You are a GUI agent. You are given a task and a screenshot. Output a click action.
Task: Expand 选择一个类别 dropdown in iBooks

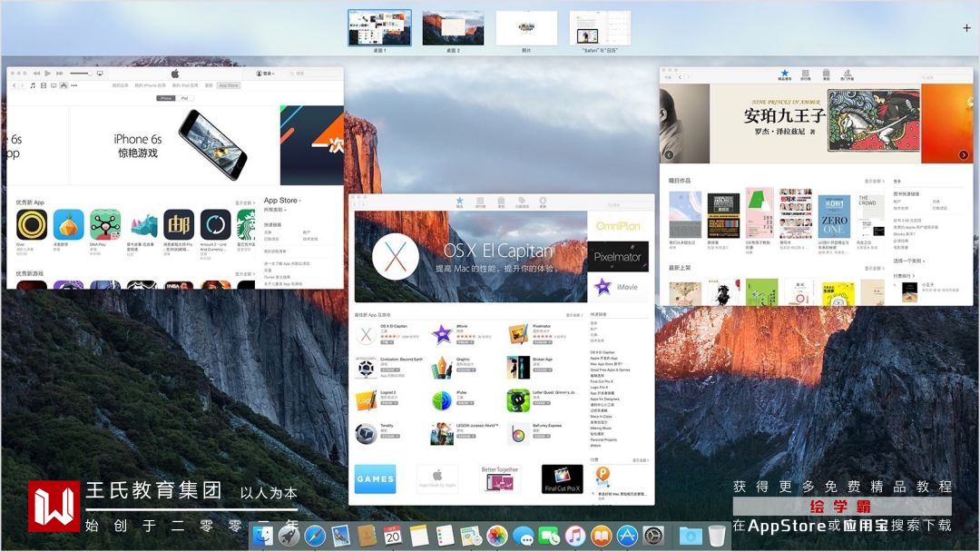pos(910,261)
